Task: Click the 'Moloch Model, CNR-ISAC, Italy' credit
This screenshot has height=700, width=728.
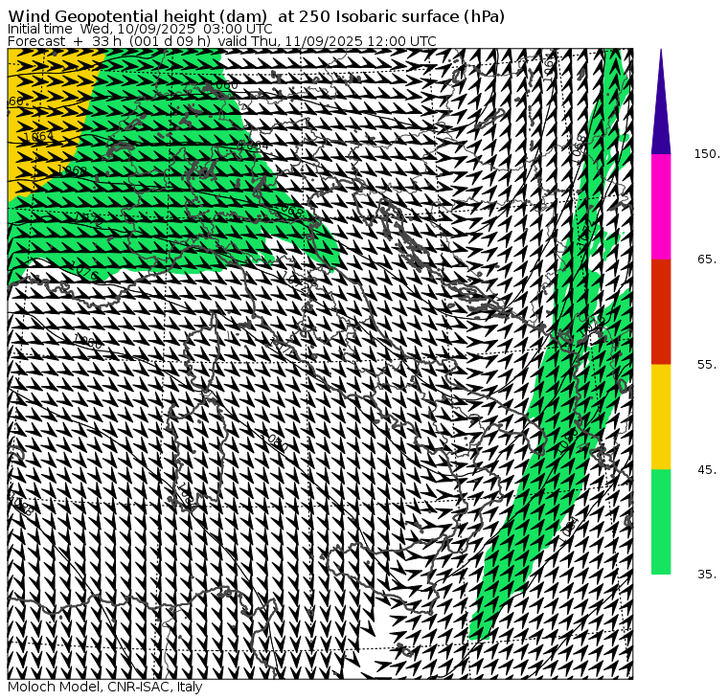Action: tap(105, 687)
